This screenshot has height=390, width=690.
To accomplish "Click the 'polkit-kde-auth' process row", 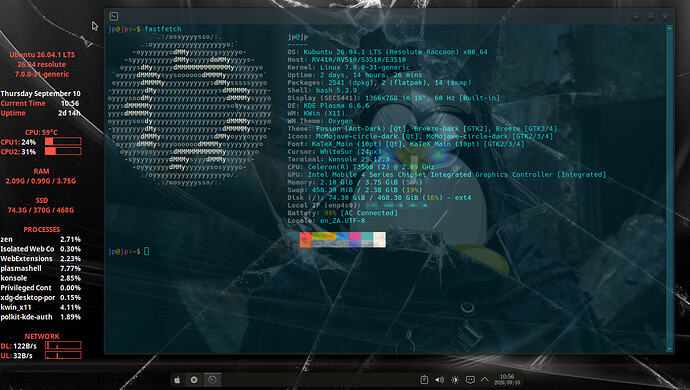I will coord(40,317).
